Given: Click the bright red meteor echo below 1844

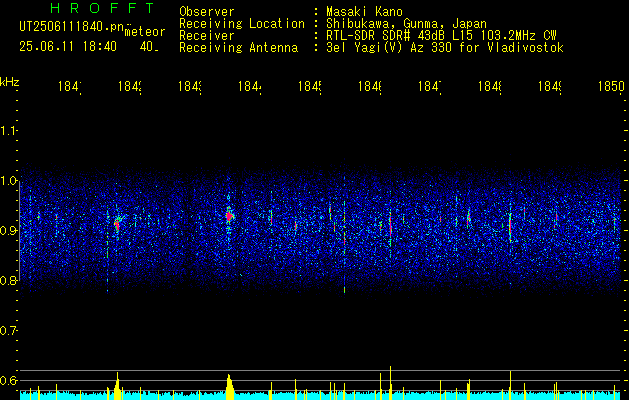Looking at the screenshot, I should click(x=229, y=217).
